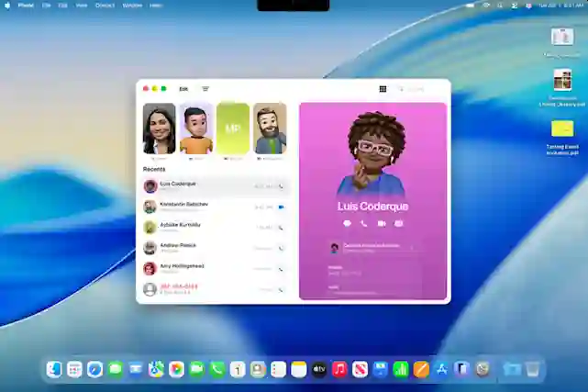Image resolution: width=588 pixels, height=392 pixels.
Task: Open Notes from the Dock
Action: 298,369
